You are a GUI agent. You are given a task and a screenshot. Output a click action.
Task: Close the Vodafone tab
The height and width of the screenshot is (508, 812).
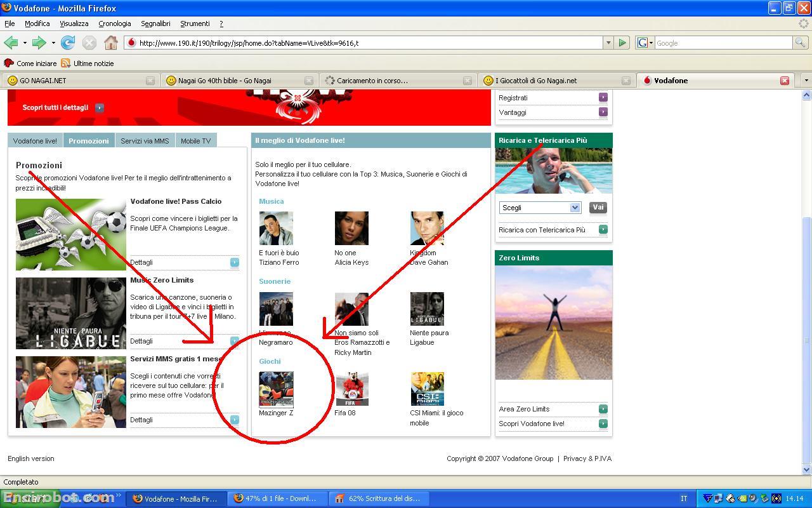[x=785, y=81]
